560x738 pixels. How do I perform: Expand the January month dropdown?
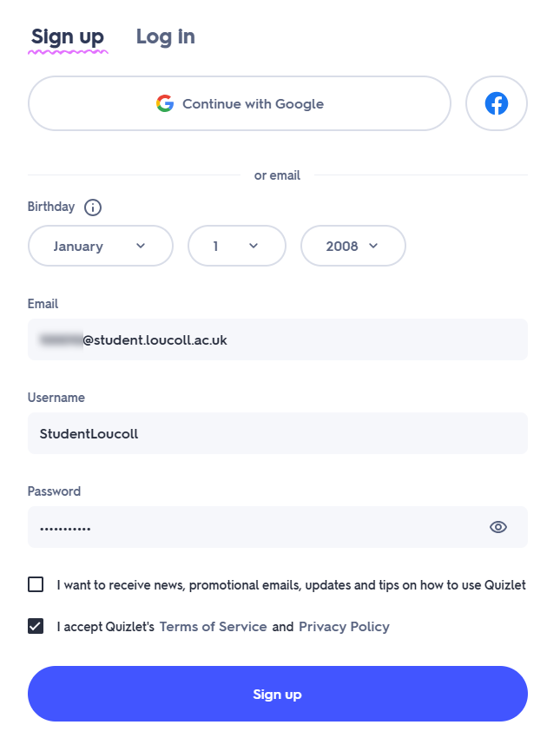tap(101, 246)
